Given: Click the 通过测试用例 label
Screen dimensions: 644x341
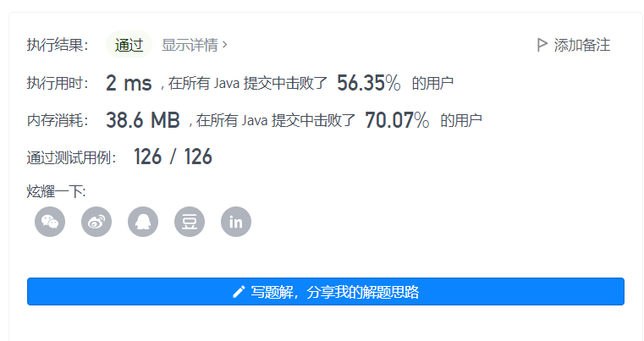Looking at the screenshot, I should click(71, 157).
